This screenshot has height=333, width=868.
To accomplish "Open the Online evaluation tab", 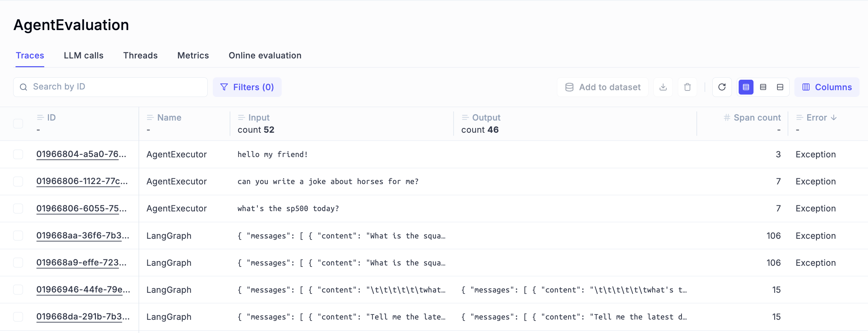I will (x=265, y=55).
